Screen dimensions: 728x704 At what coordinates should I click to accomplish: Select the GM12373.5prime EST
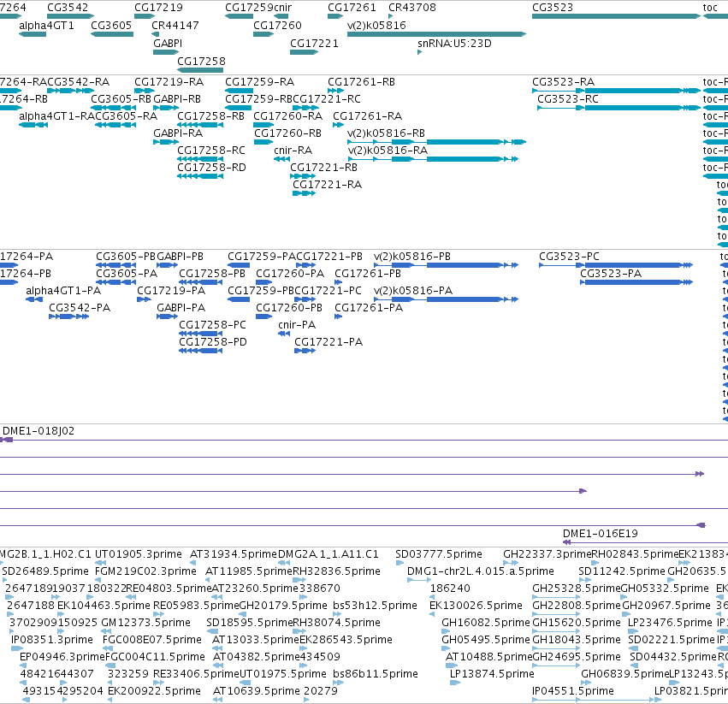(x=106, y=631)
